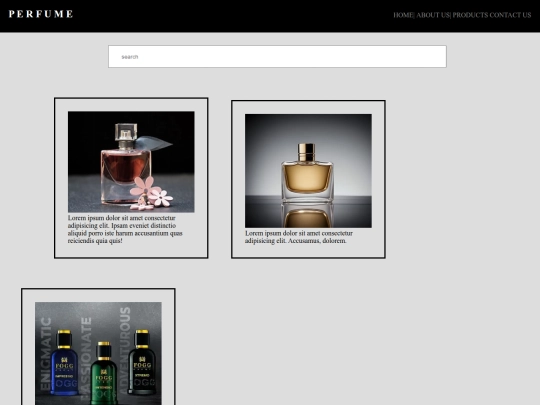
Task: Click text starting 'Lorem ipsum... Ipsam eveniet'
Action: pos(125,229)
